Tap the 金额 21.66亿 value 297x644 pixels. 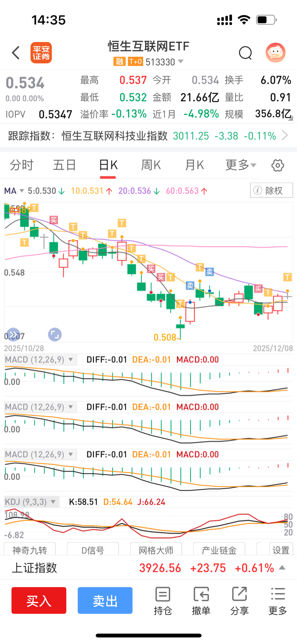pos(200,97)
